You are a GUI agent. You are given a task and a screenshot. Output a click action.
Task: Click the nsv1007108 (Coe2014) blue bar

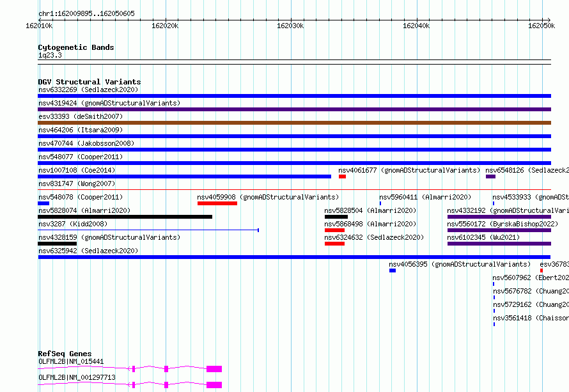tap(184, 176)
